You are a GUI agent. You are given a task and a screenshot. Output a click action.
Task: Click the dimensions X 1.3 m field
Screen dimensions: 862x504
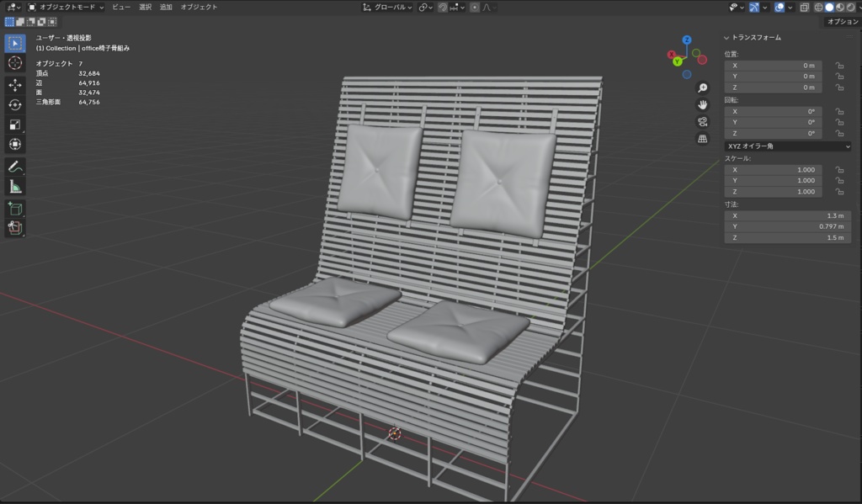788,216
